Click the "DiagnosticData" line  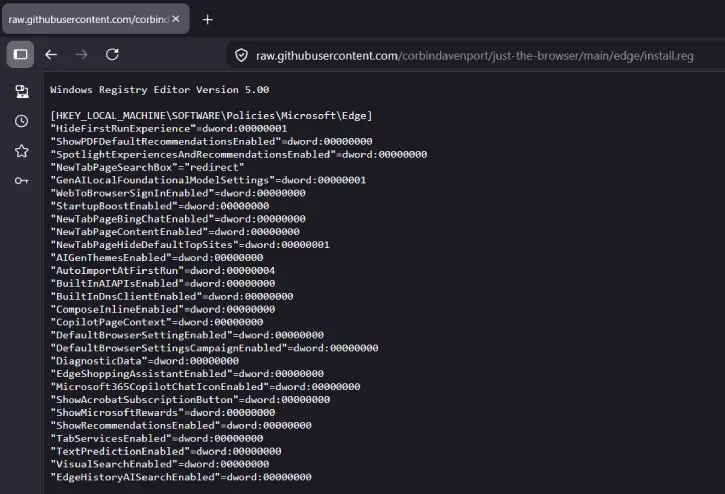coord(144,361)
